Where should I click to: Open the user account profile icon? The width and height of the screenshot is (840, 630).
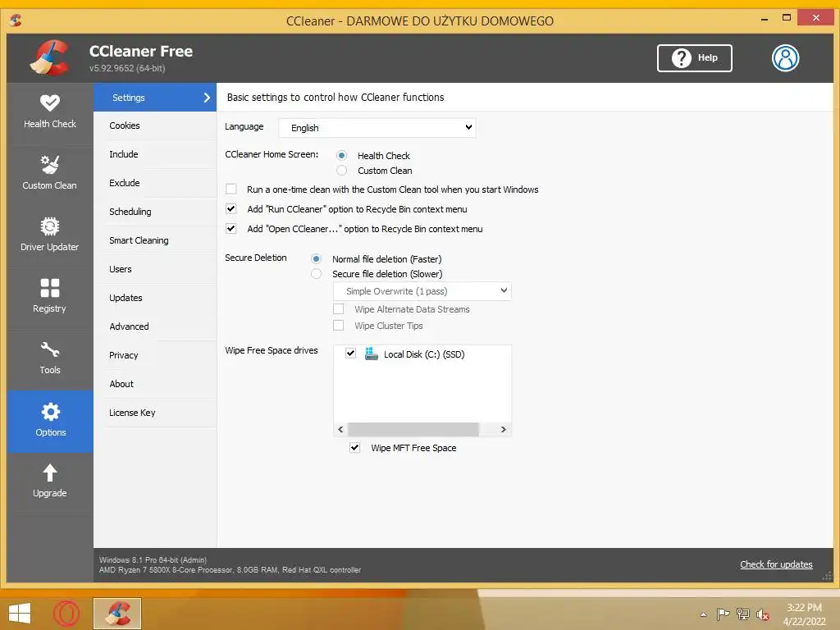[x=785, y=58]
